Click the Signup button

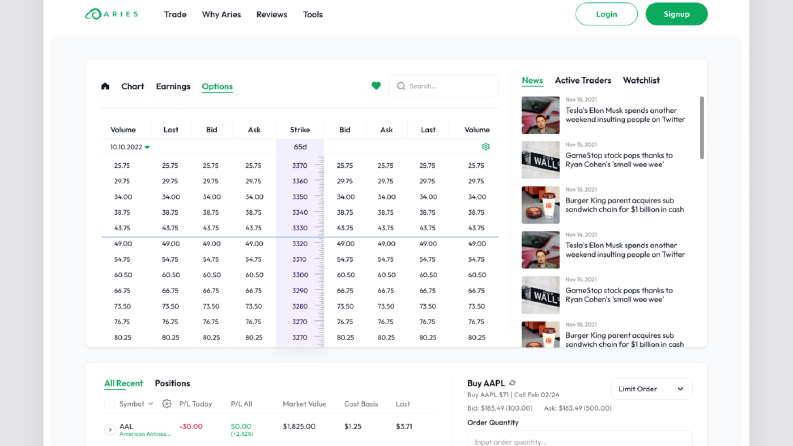pyautogui.click(x=677, y=14)
